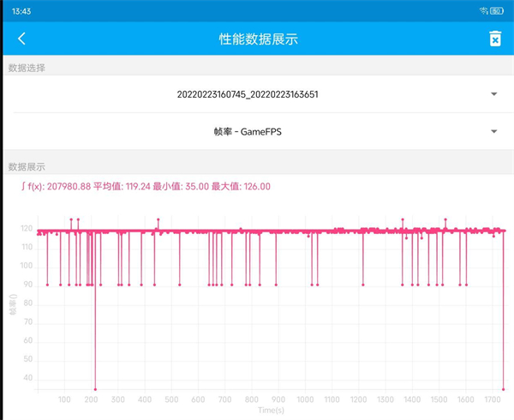Viewport: 514px width, 420px height.
Task: Click the 性能数据展示 page title
Action: (258, 39)
